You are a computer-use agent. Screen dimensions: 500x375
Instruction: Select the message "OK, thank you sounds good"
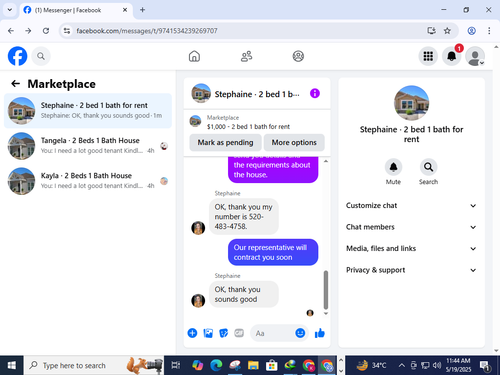pyautogui.click(x=244, y=294)
